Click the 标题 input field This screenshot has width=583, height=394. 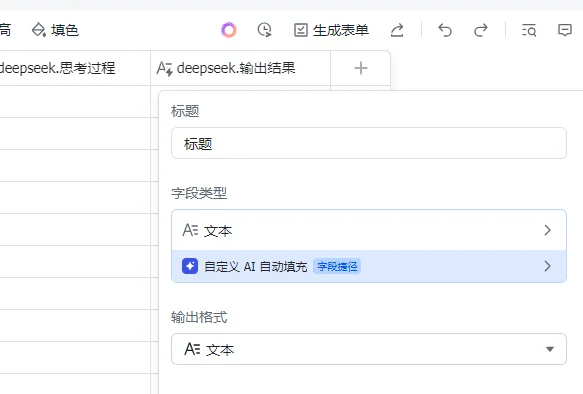[x=369, y=143]
